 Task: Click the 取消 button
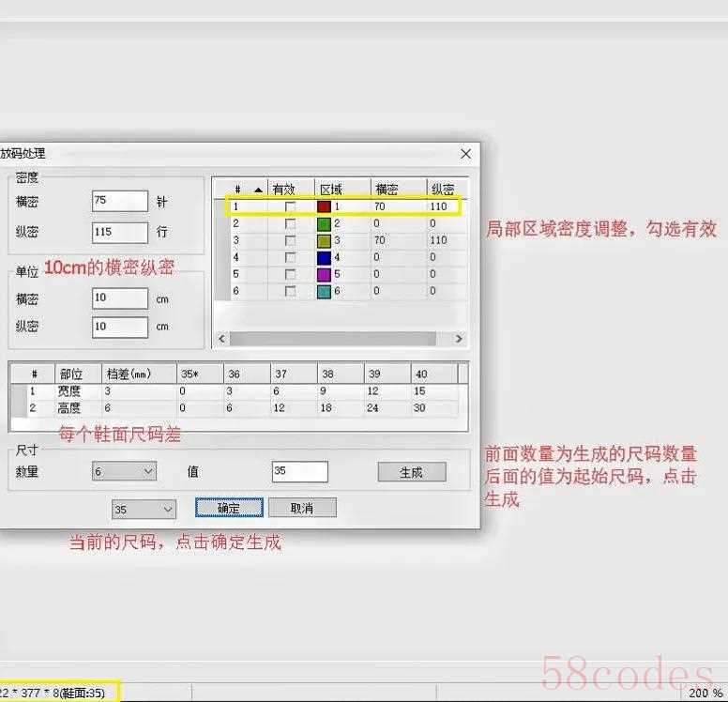(x=301, y=508)
